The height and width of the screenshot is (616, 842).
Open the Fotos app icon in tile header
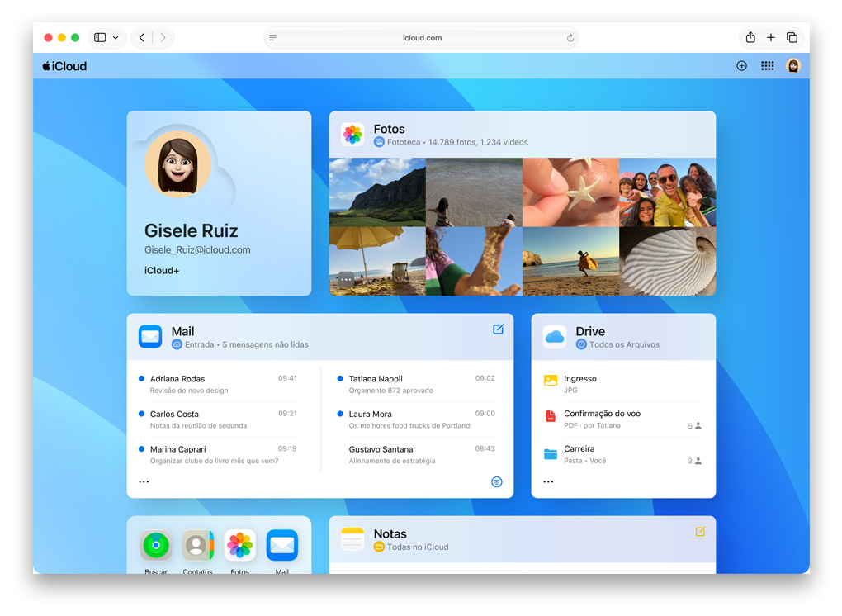pyautogui.click(x=352, y=134)
